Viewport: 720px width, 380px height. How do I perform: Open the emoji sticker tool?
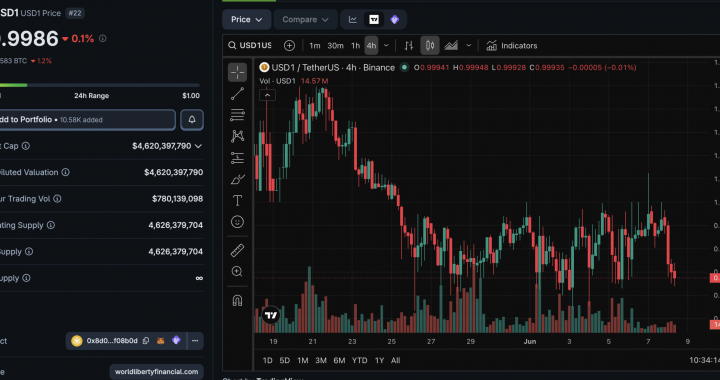237,222
